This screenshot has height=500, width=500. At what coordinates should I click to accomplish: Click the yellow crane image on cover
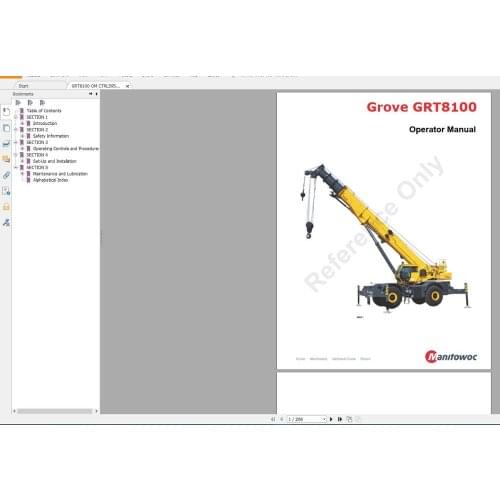tap(386, 238)
